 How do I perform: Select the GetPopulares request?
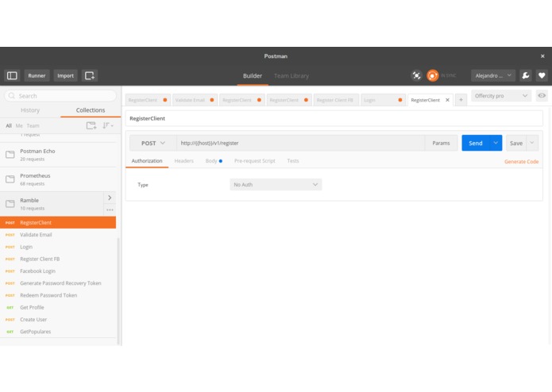(x=58, y=332)
